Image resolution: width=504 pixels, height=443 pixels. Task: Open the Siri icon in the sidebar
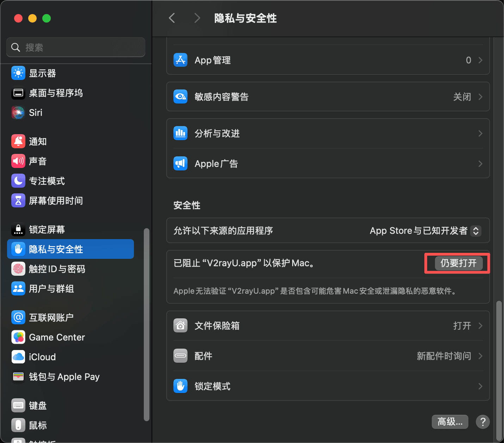pyautogui.click(x=18, y=113)
